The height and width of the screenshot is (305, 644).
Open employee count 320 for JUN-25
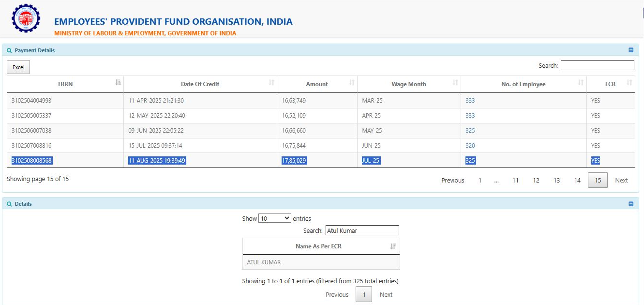point(470,146)
